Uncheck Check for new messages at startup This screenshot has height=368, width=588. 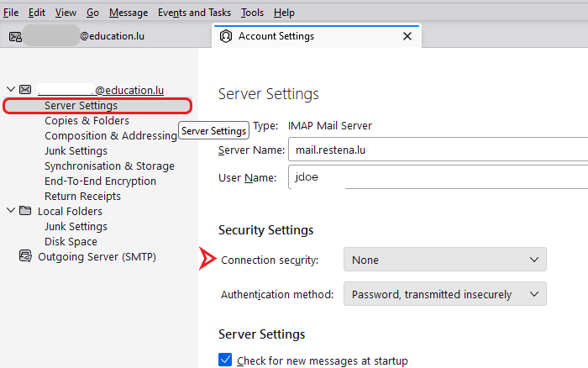225,360
